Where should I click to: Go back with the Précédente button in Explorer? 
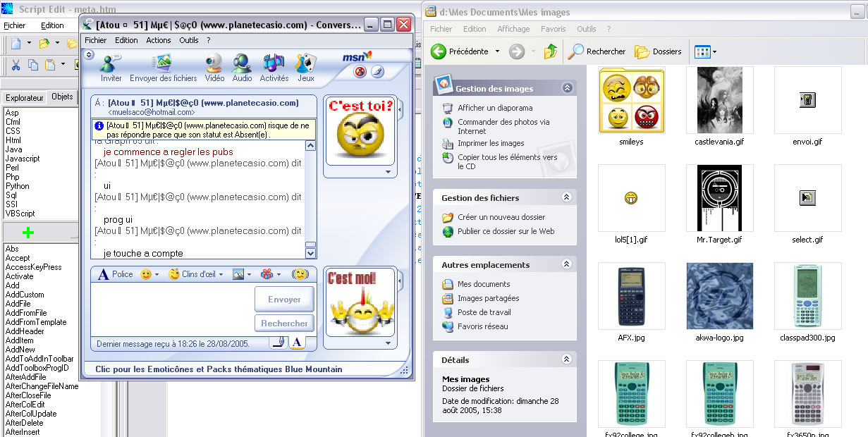460,51
